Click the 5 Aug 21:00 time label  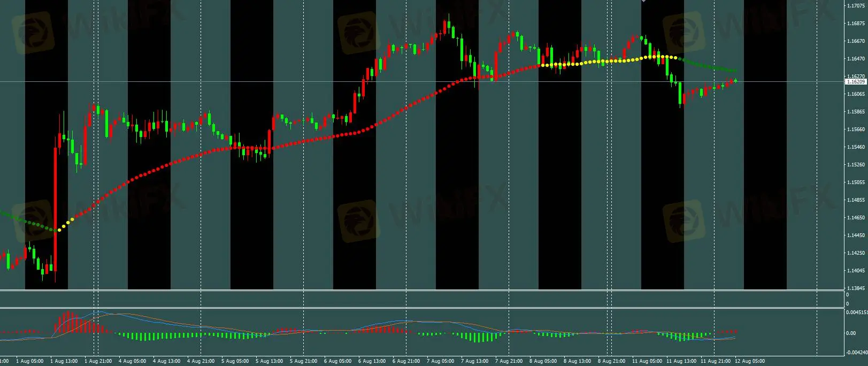304,361
